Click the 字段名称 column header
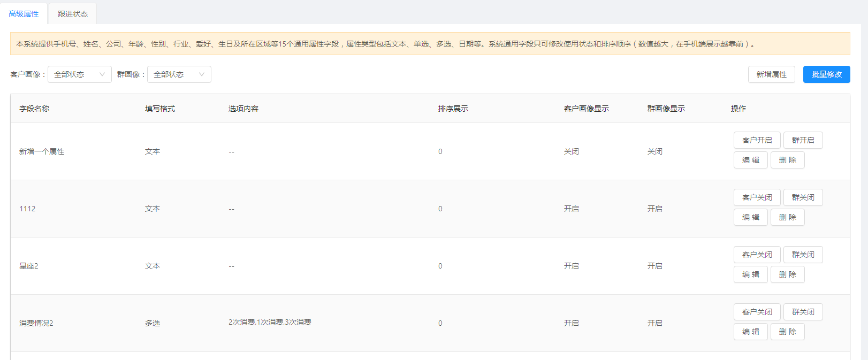This screenshot has width=868, height=360. pyautogui.click(x=34, y=109)
